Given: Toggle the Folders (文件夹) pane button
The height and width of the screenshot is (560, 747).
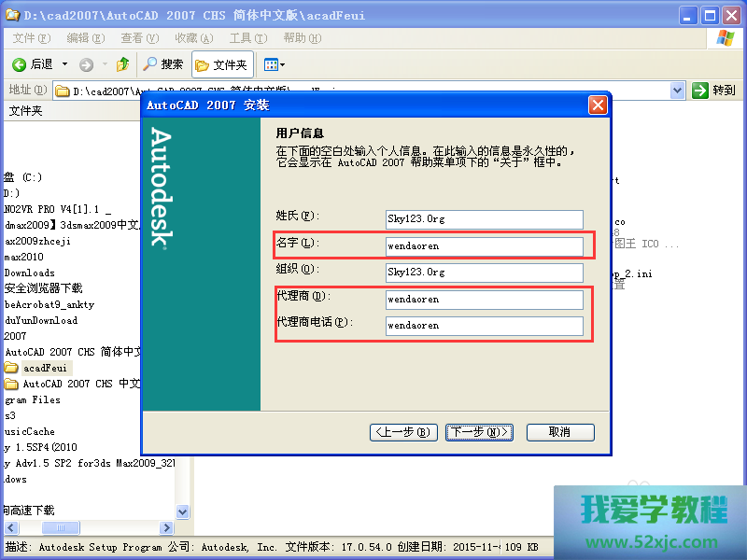Looking at the screenshot, I should (221, 64).
